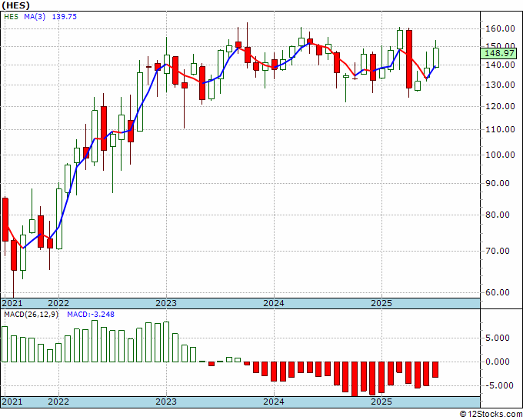Click 2024 on the price chart timeline
Viewport: 523px width, 420px height.
274,303
